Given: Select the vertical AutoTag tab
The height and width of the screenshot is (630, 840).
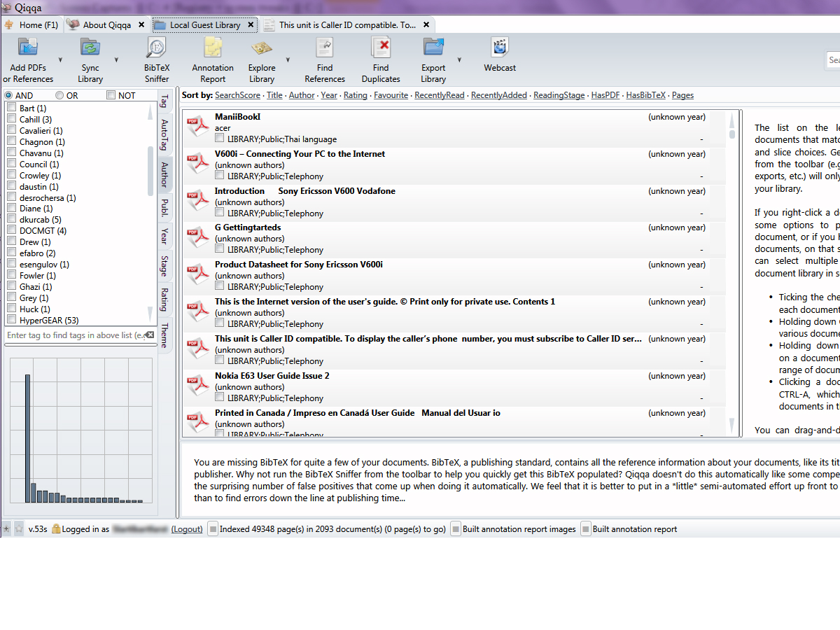Looking at the screenshot, I should (x=164, y=135).
